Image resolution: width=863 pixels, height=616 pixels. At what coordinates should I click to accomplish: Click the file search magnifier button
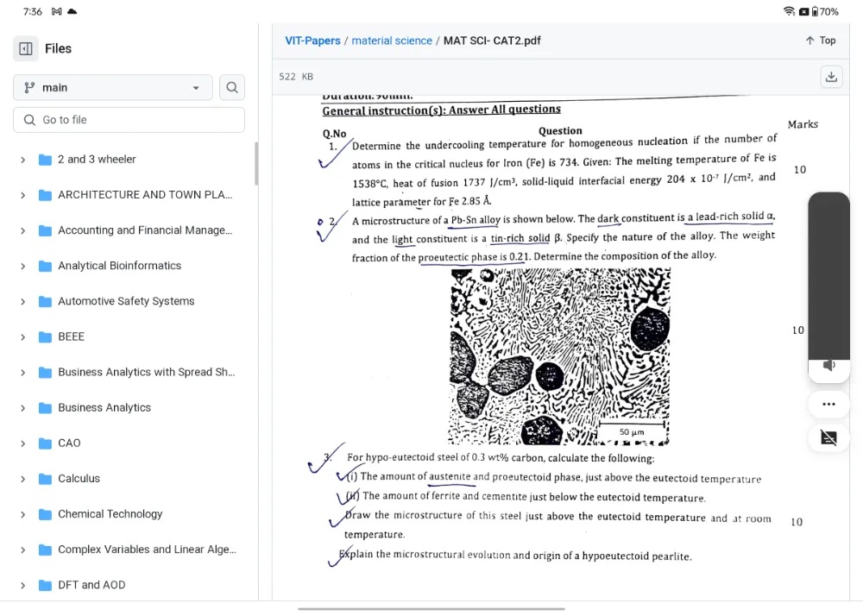231,87
